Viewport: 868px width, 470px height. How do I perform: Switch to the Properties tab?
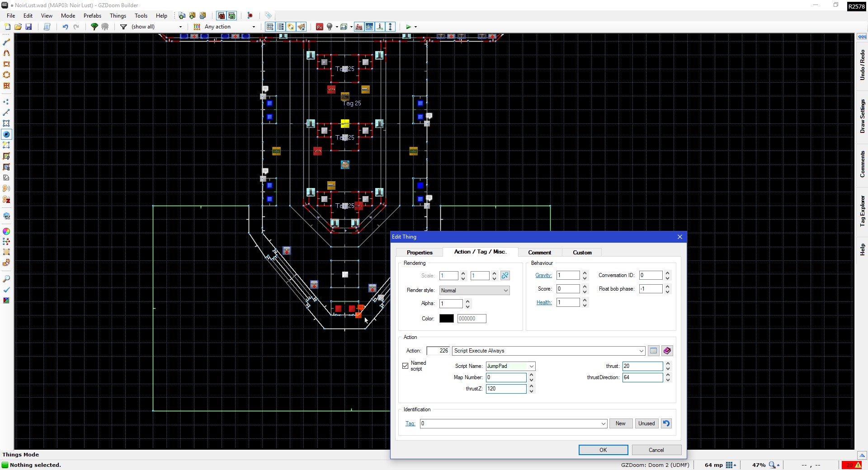click(419, 252)
